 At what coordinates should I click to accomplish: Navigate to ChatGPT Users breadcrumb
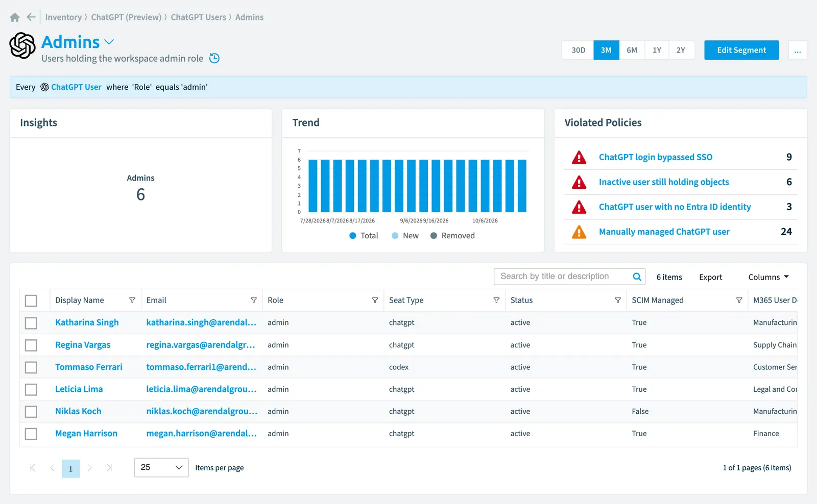[198, 17]
